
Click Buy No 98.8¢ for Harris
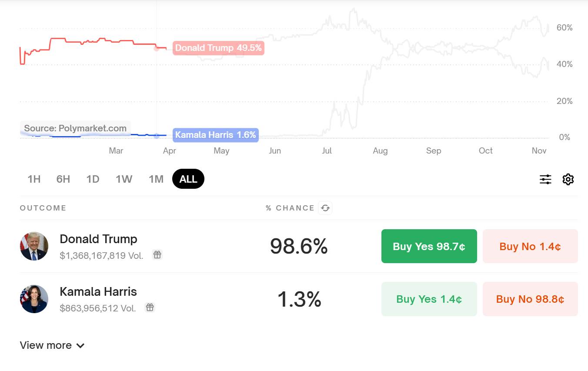pyautogui.click(x=530, y=299)
